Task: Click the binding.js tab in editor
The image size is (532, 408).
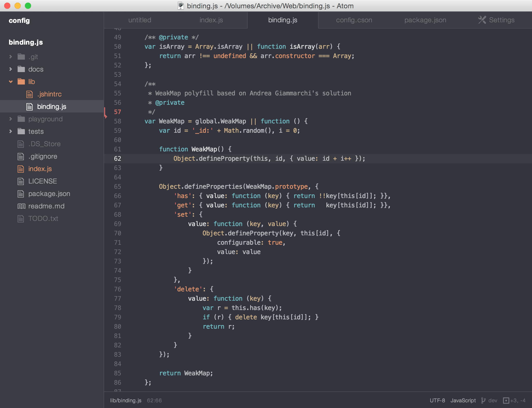Action: [283, 20]
